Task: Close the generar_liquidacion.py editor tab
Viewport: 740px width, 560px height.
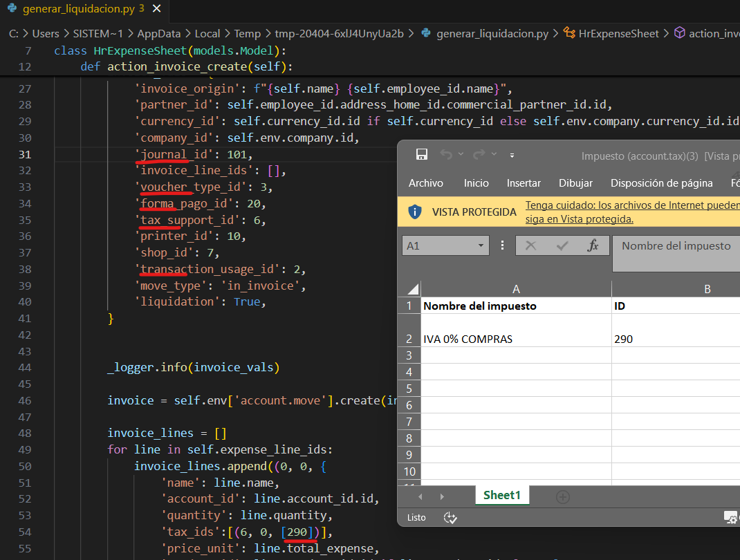Action: pos(157,9)
